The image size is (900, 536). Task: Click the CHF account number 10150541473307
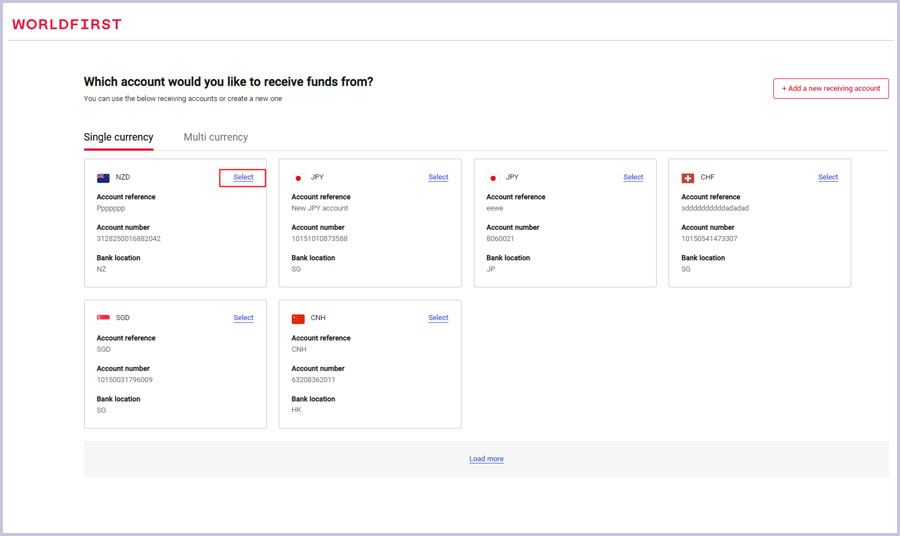tap(708, 239)
